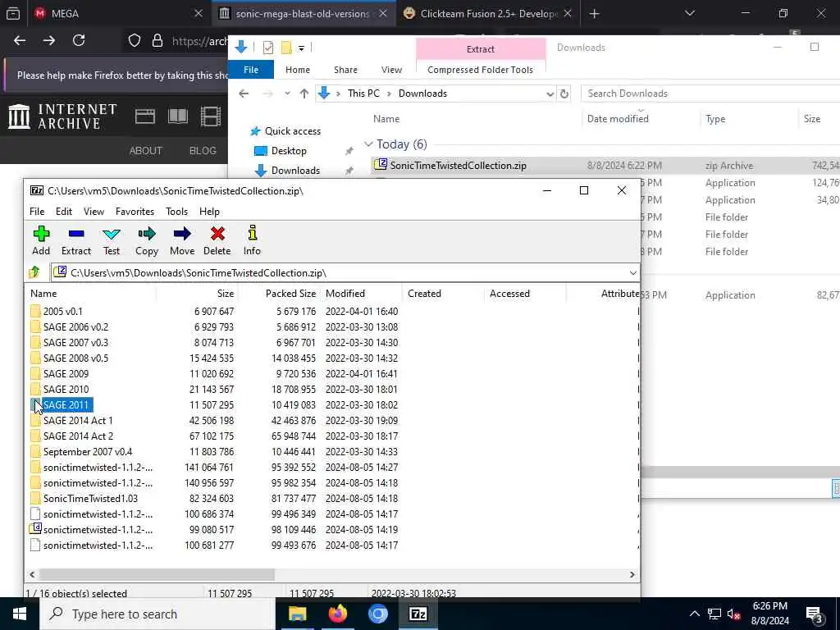Expand Explorer address bar history dropdown
The height and width of the screenshot is (630, 840).
[x=550, y=94]
